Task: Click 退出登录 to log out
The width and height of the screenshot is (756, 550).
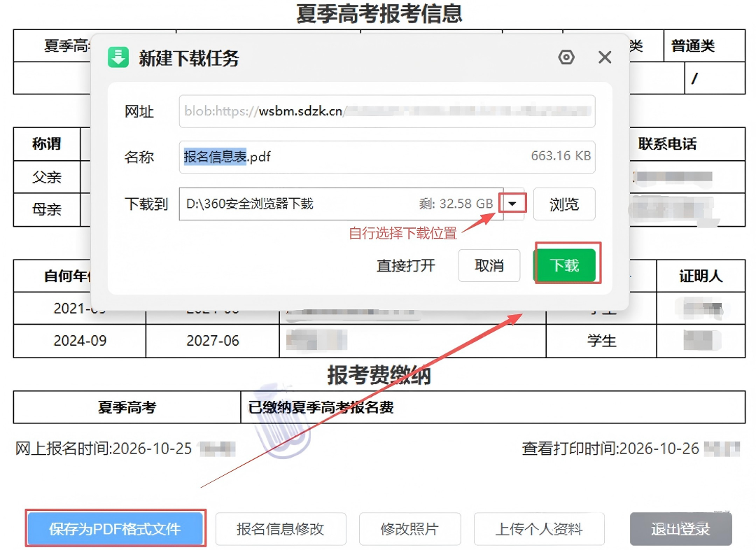Action: click(681, 529)
